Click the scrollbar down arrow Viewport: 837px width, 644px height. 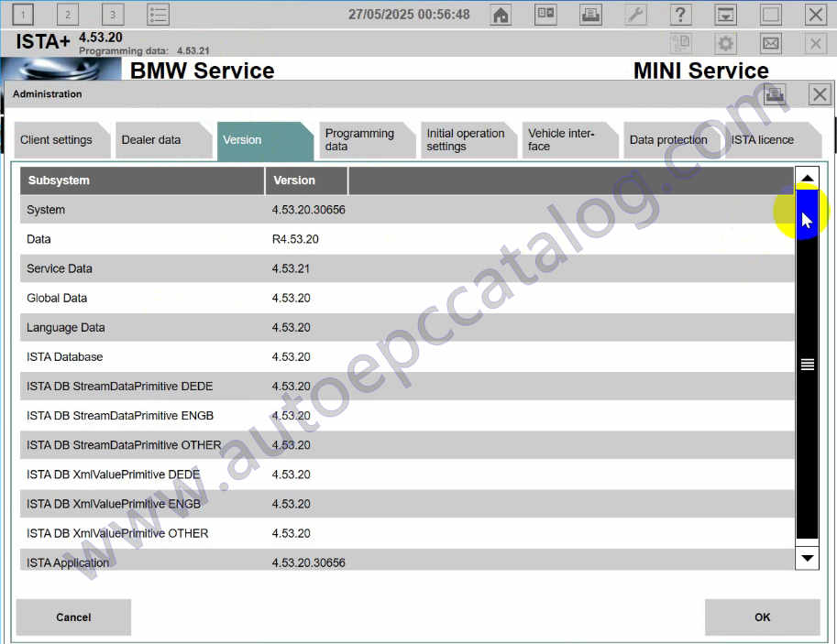807,558
